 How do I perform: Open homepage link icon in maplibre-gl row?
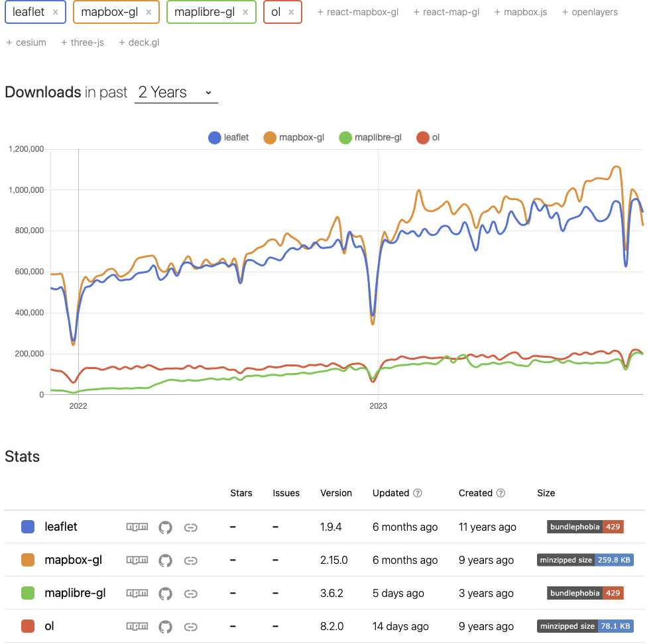click(190, 594)
